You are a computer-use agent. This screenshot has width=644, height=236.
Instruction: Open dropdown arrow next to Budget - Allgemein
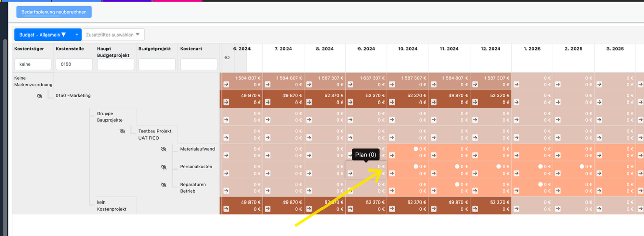tap(76, 35)
